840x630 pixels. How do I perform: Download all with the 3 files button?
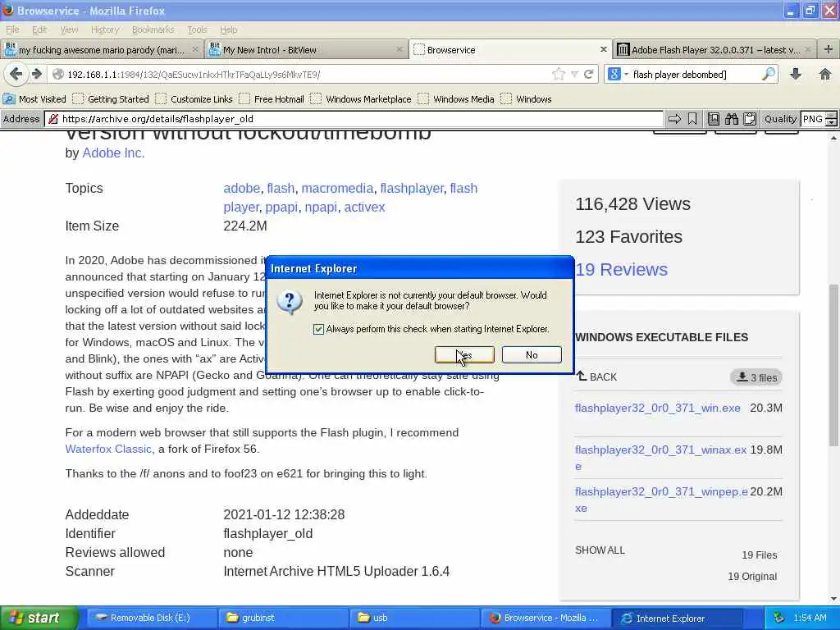(x=756, y=377)
